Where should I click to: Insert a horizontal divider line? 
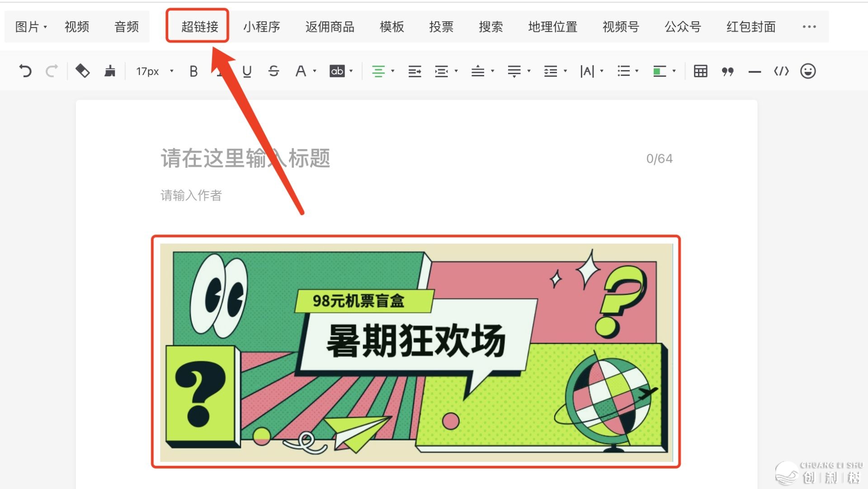pyautogui.click(x=754, y=71)
